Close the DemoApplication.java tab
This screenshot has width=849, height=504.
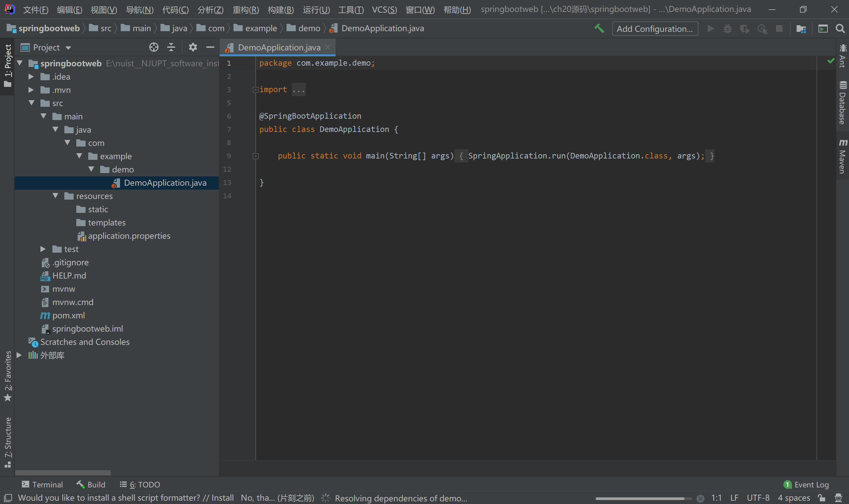(328, 47)
